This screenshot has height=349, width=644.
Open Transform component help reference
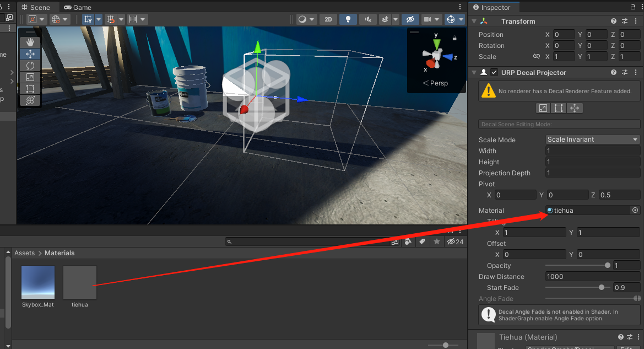click(x=614, y=21)
